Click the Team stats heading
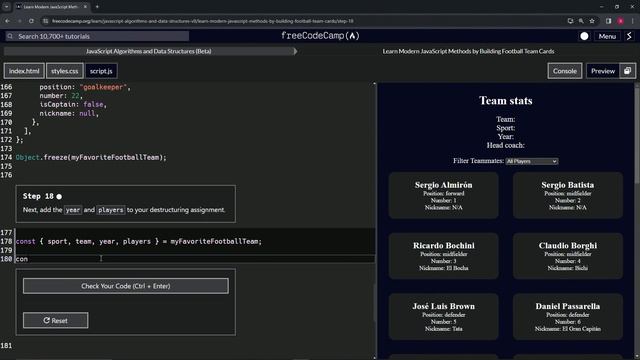This screenshot has height=360, width=640. [x=505, y=100]
